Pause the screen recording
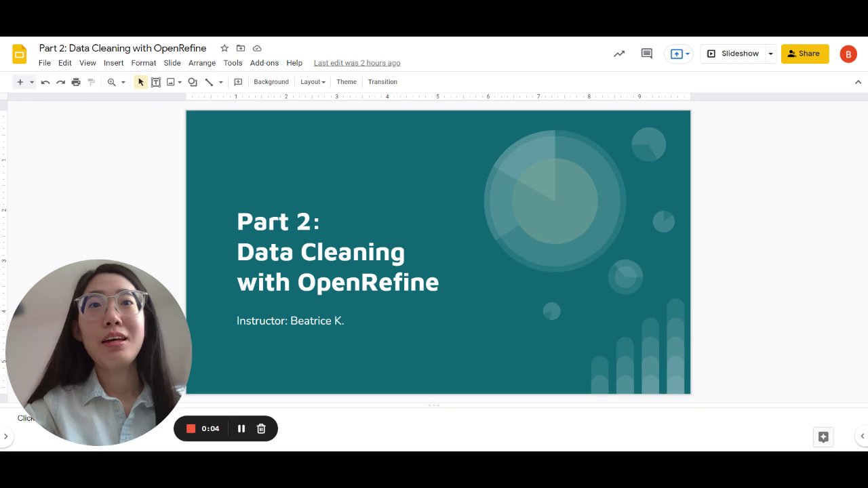The image size is (868, 488). point(241,428)
